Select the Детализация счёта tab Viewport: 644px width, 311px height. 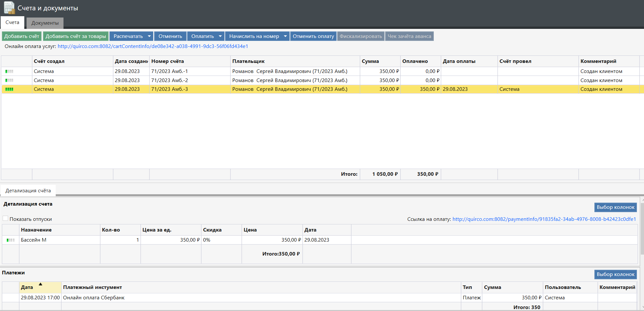(28, 191)
